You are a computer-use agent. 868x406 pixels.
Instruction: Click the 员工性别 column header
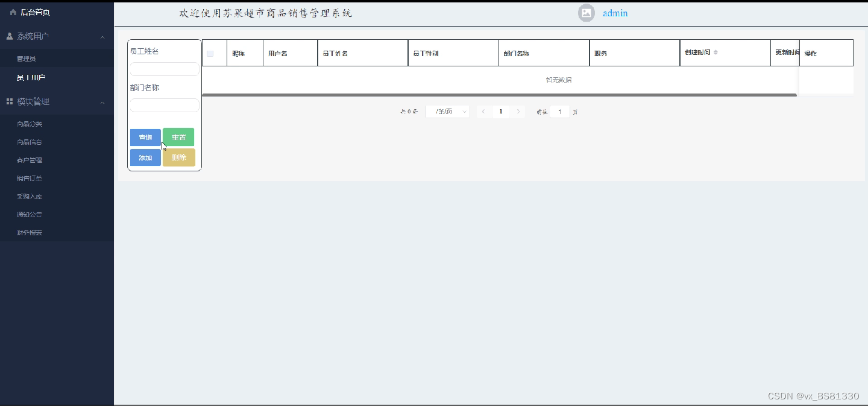pyautogui.click(x=453, y=53)
